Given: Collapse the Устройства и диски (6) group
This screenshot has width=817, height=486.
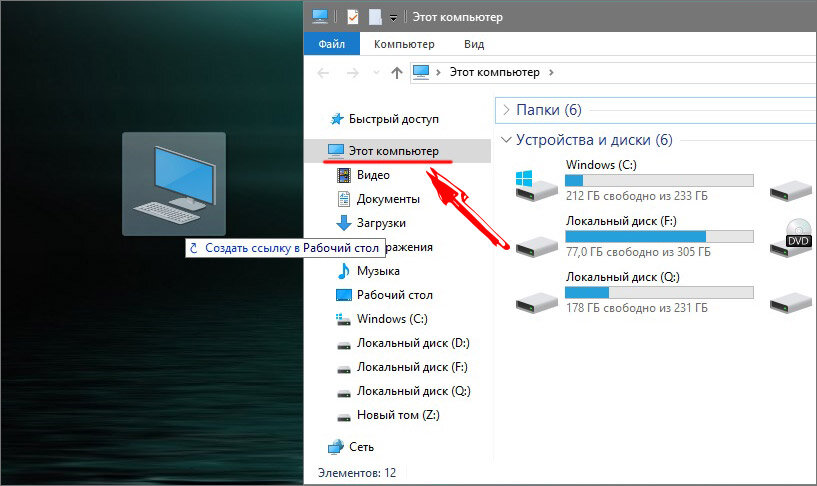Looking at the screenshot, I should coord(506,140).
